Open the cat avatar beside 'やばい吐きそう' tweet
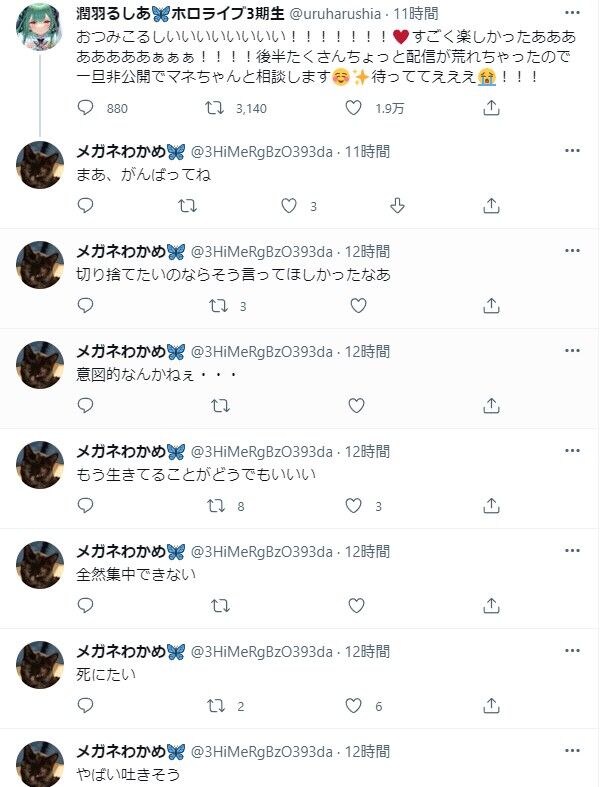Screen dimensions: 605x787 (x=40, y=763)
